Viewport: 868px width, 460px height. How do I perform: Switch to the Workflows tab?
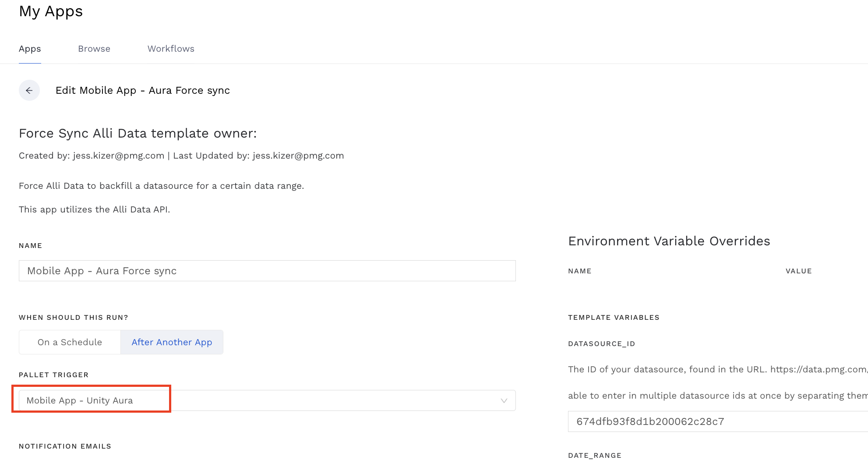tap(171, 49)
